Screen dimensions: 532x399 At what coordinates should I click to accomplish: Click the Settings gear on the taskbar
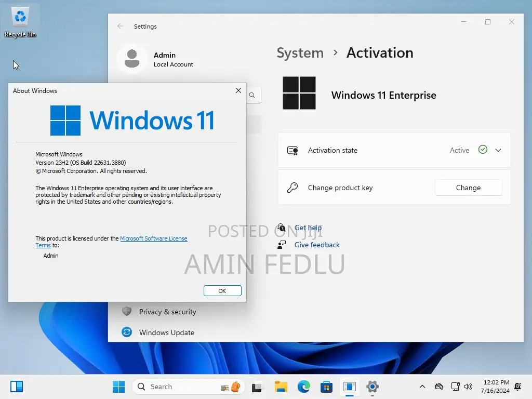coord(372,387)
